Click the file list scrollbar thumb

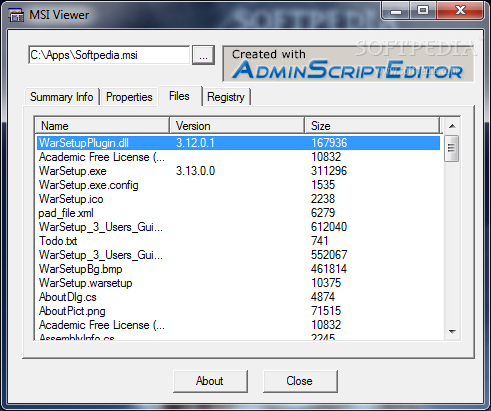click(x=452, y=148)
